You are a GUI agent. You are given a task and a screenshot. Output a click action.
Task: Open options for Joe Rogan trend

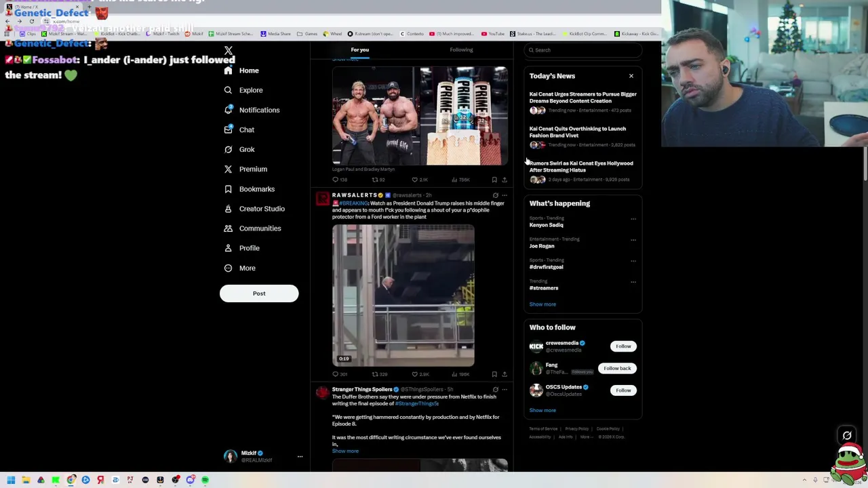click(633, 240)
